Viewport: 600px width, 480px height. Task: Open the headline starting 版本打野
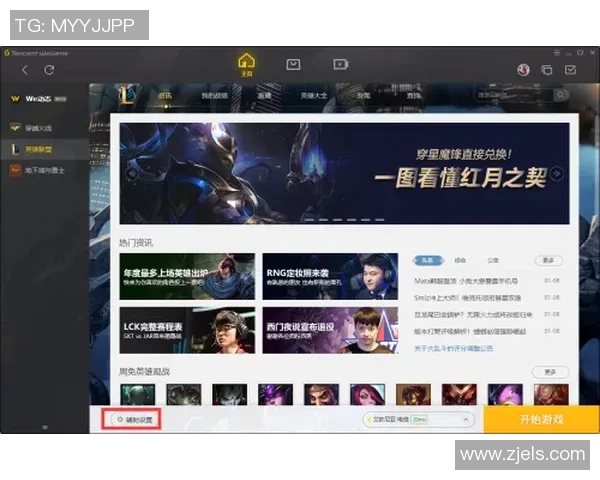[470, 331]
